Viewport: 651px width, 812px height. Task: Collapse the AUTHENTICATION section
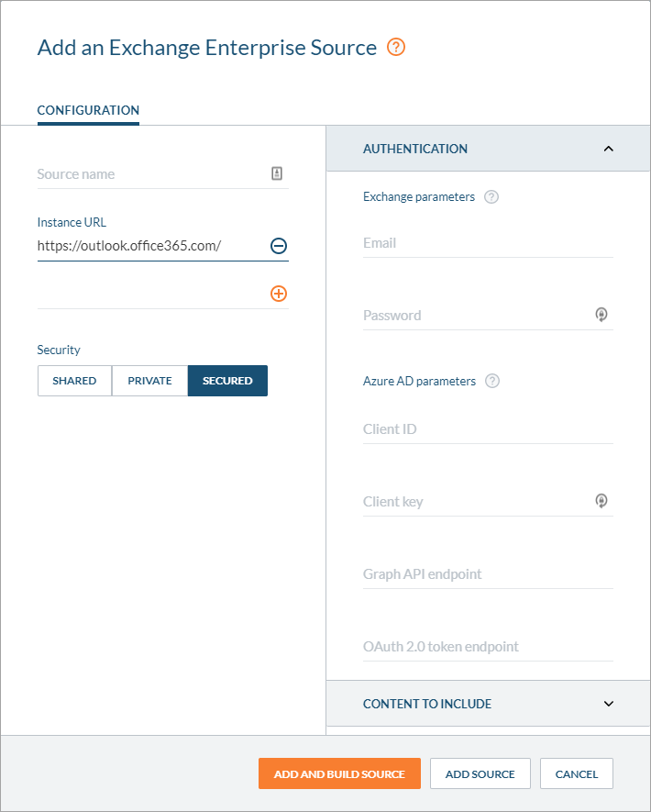609,149
